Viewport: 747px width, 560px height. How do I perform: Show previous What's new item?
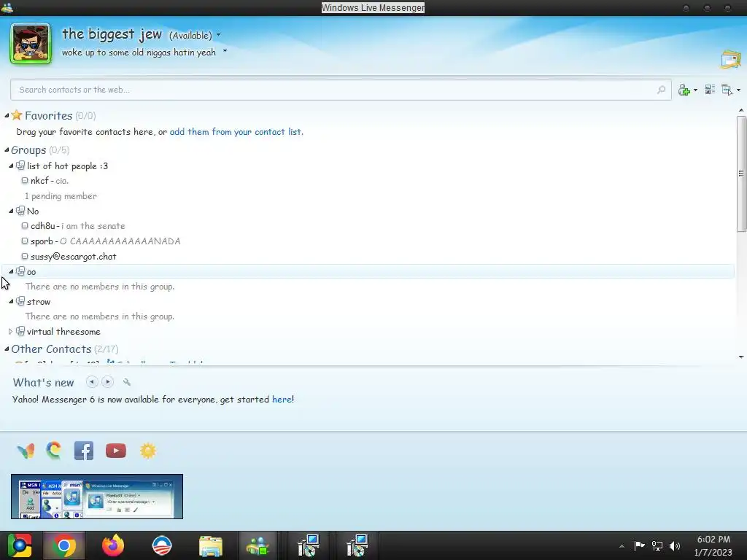92,381
